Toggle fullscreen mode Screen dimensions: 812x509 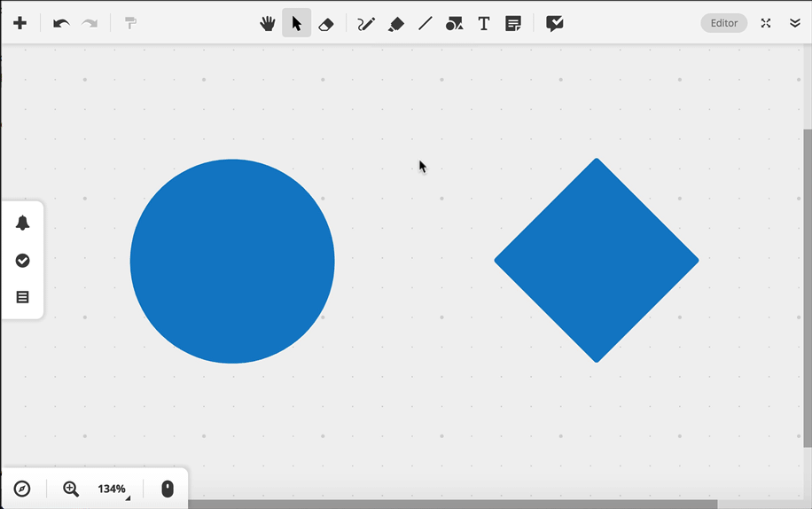coord(766,23)
